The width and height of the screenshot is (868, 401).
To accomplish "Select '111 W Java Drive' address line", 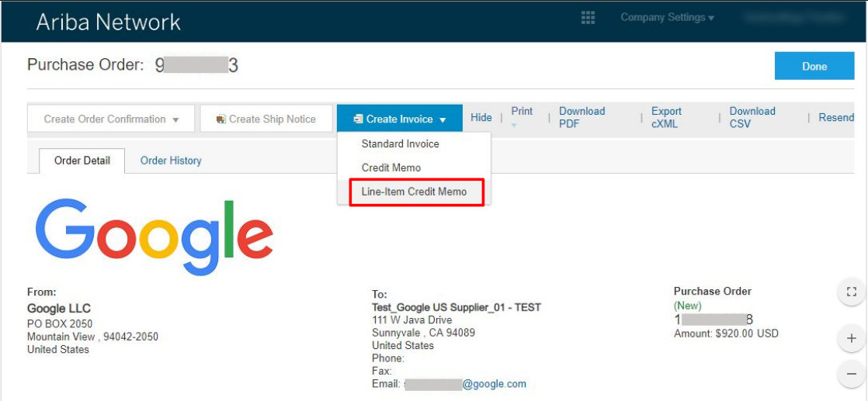I will (x=411, y=320).
